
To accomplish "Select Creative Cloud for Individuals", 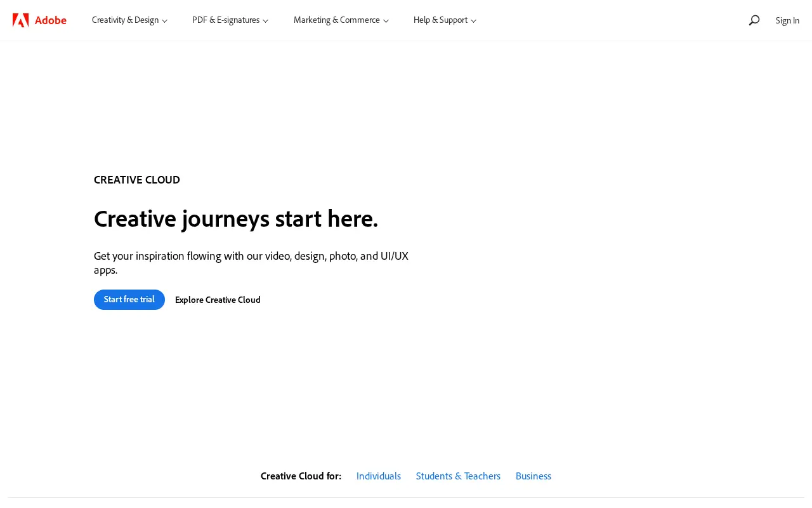I will pyautogui.click(x=379, y=476).
